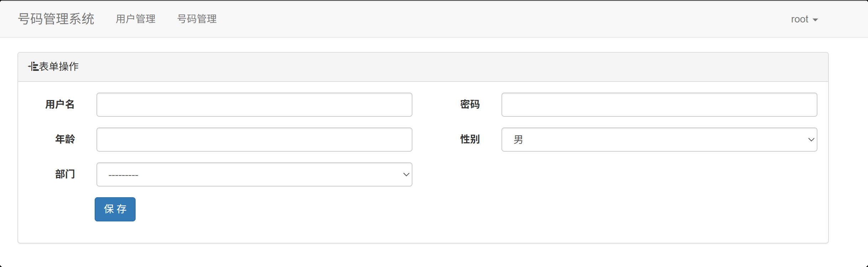Viewport: 868px width, 267px height.
Task: Click the blue 保存 button
Action: (x=115, y=209)
